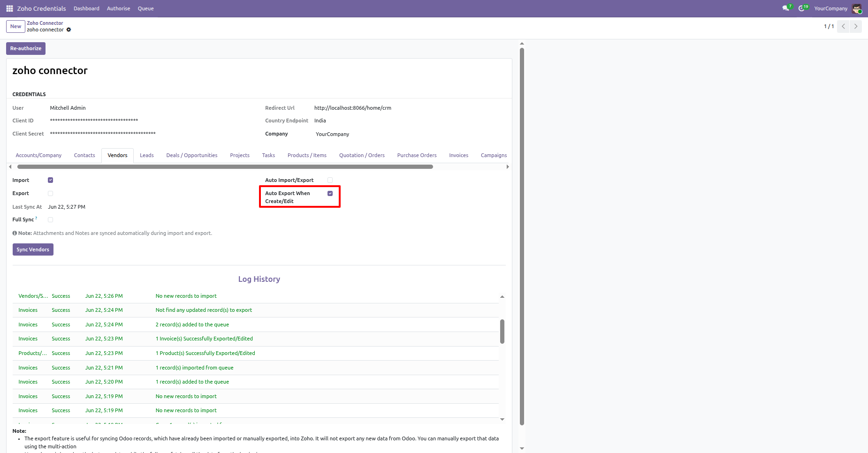
Task: Click the Client Secret masked field
Action: click(x=103, y=134)
